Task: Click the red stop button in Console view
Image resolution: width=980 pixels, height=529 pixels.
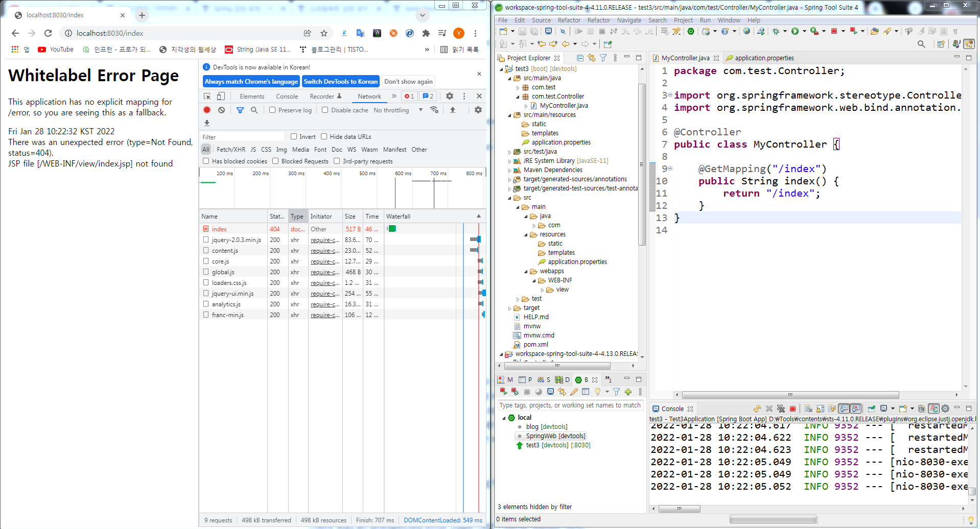Action: coord(792,408)
